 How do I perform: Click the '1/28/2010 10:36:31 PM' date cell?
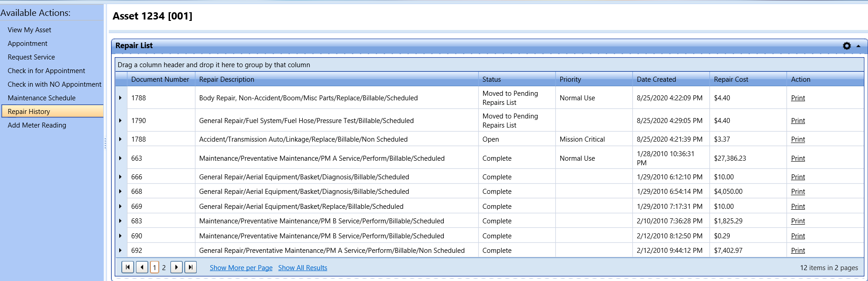671,158
